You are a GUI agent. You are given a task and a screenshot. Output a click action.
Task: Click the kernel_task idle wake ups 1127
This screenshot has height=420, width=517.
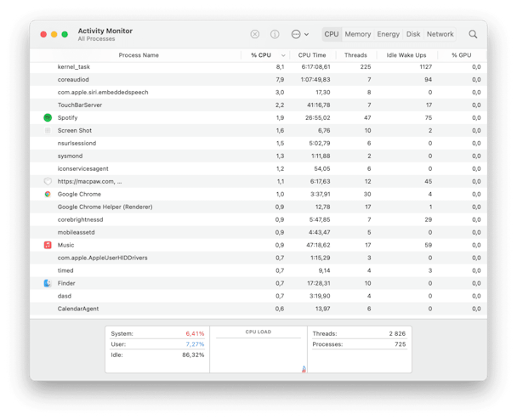426,67
